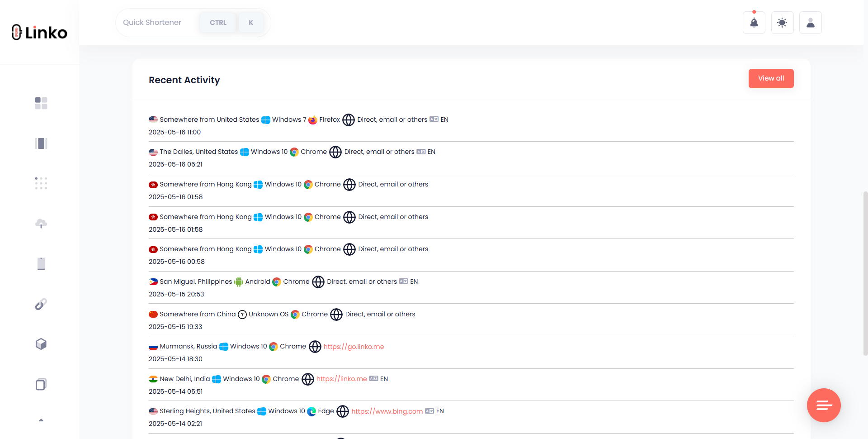Select 'San Miguel, Philippines' location text
This screenshot has height=439, width=868.
[196, 282]
